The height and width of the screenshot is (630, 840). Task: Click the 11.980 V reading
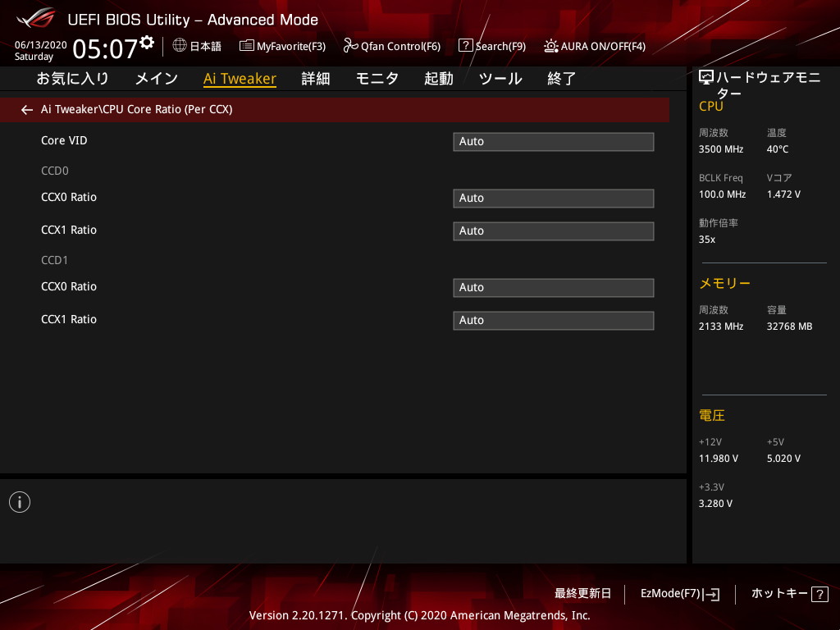(719, 459)
